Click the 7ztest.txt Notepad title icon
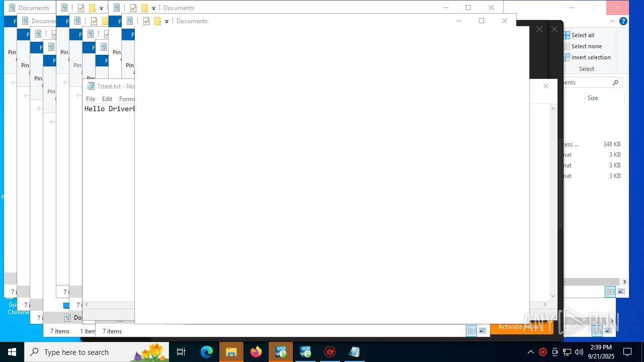The height and width of the screenshot is (362, 644). tap(91, 86)
